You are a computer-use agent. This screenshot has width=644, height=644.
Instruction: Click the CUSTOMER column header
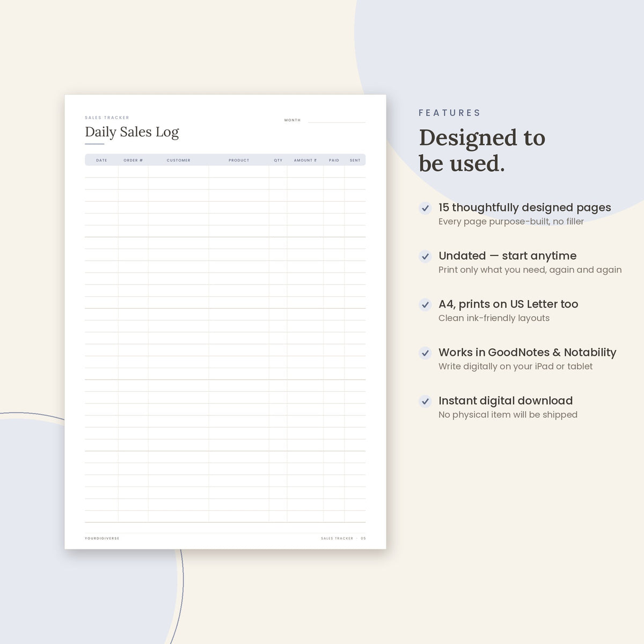point(178,160)
